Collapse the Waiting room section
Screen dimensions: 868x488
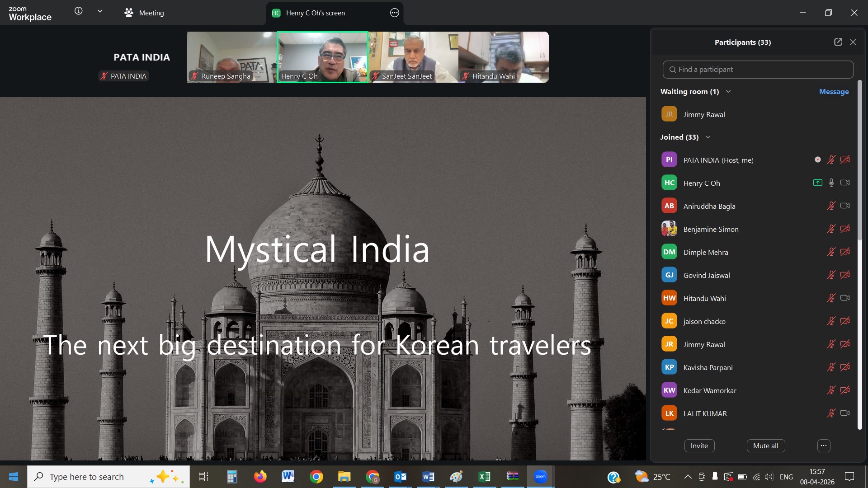[x=728, y=91]
